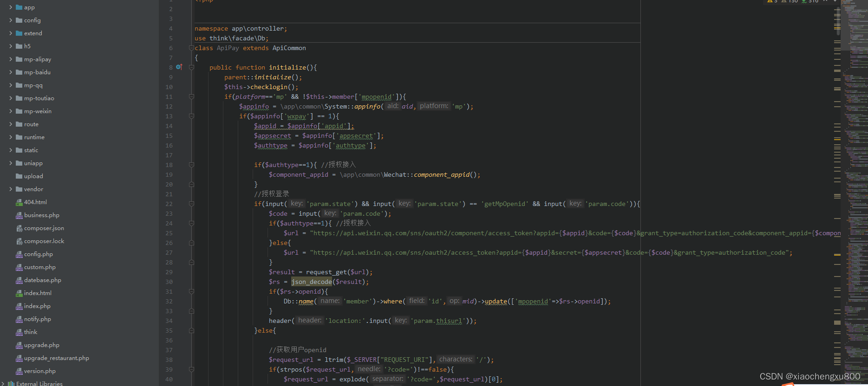Expand the mp-alipay folder arrow
Viewport: 868px width, 386px height.
[11, 59]
